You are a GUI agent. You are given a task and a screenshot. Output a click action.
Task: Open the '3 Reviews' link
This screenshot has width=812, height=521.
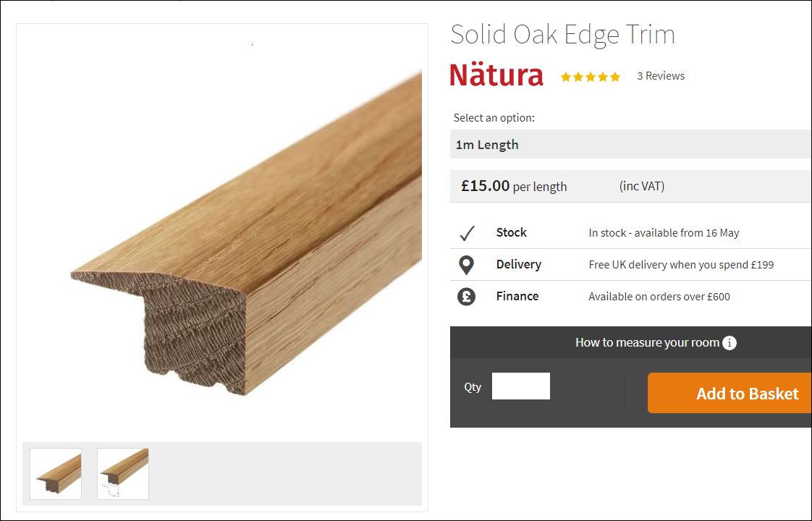coord(660,76)
